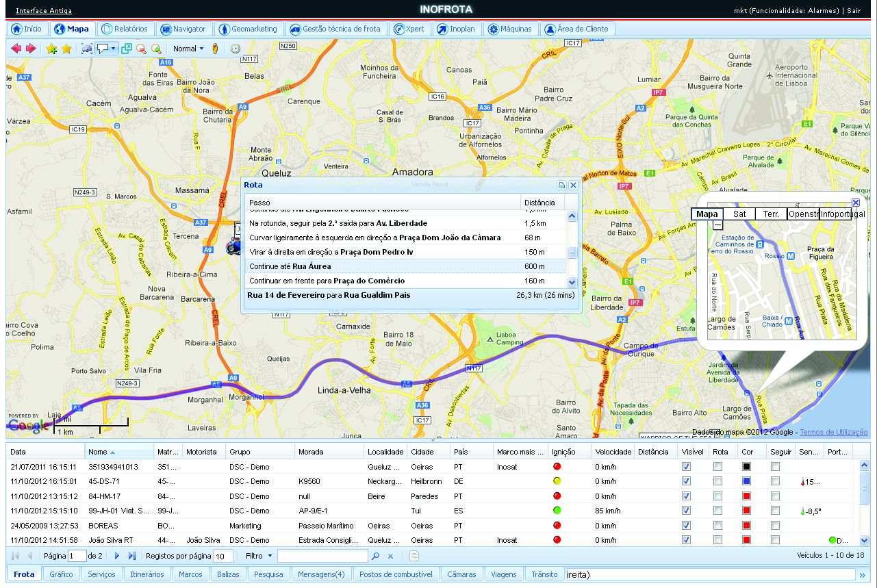
Task: Enable Seguir checkbox for João Silva RT
Action: 775,540
